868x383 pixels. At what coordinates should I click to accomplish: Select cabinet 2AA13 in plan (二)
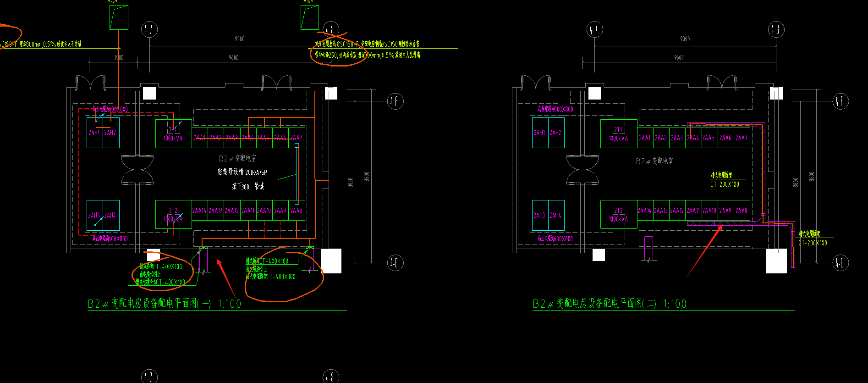click(x=661, y=211)
